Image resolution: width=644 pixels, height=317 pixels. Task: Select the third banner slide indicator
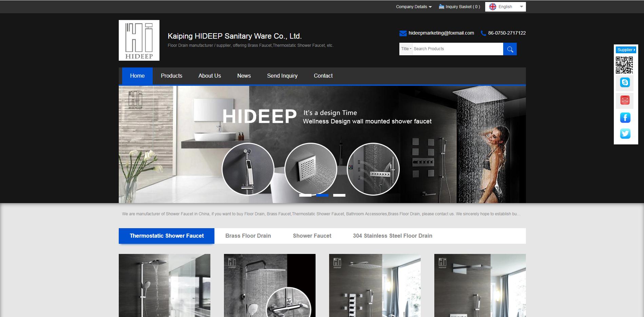pyautogui.click(x=339, y=195)
